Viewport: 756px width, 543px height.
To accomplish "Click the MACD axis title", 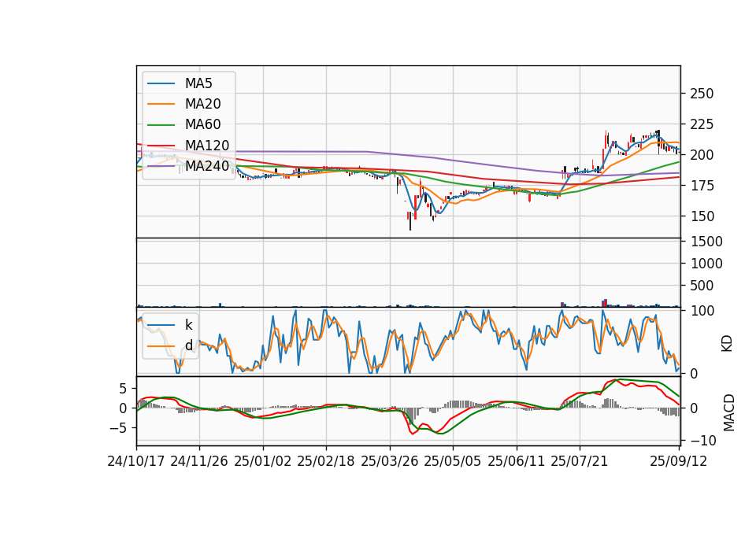I will [728, 412].
